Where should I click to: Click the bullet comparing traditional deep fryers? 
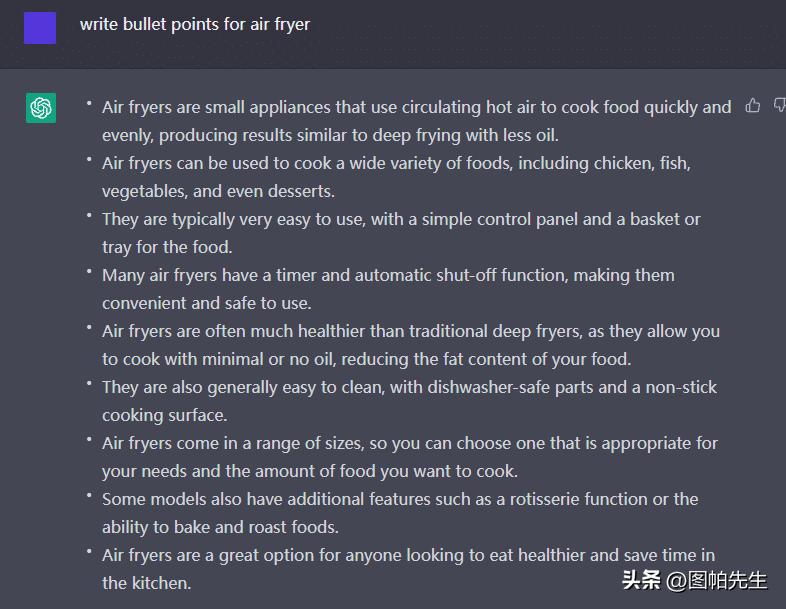[410, 331]
